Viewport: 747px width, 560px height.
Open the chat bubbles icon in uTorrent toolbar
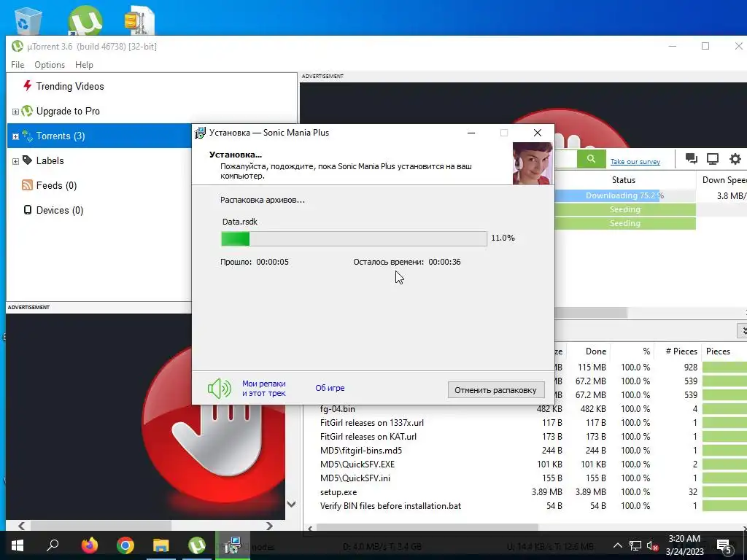pos(692,159)
